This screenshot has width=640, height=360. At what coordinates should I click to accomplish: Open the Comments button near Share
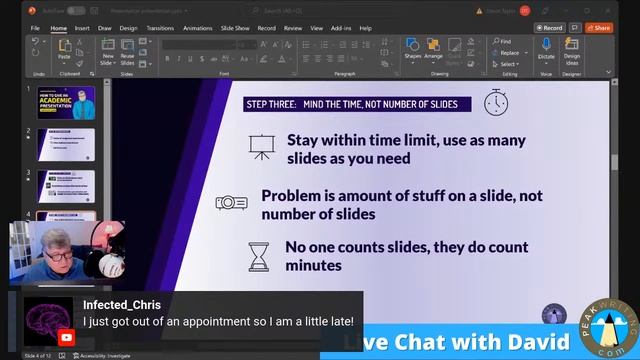575,28
